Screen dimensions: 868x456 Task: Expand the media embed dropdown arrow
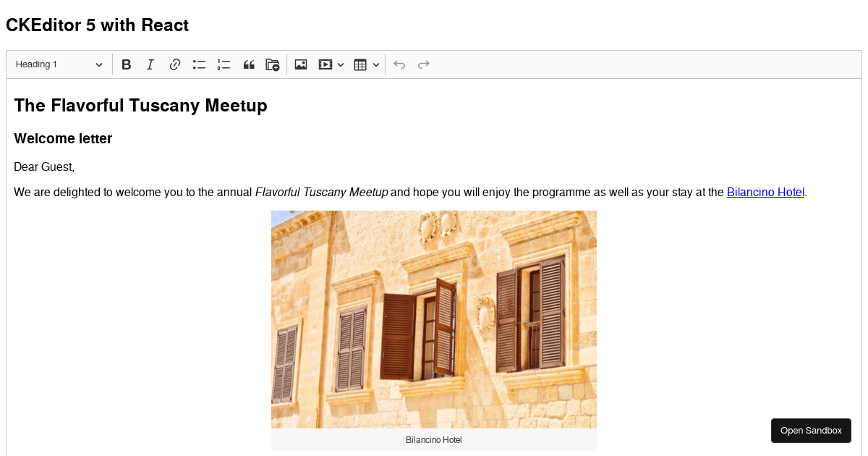coord(341,64)
